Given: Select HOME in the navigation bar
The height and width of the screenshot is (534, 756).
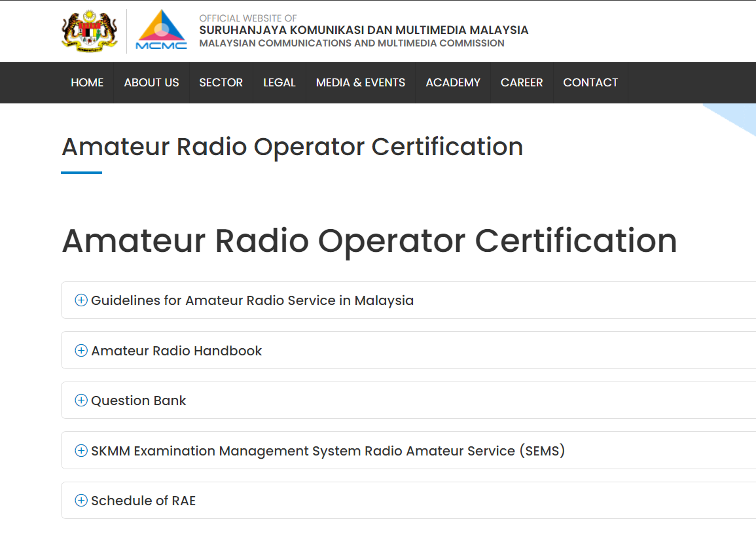Looking at the screenshot, I should tap(87, 82).
